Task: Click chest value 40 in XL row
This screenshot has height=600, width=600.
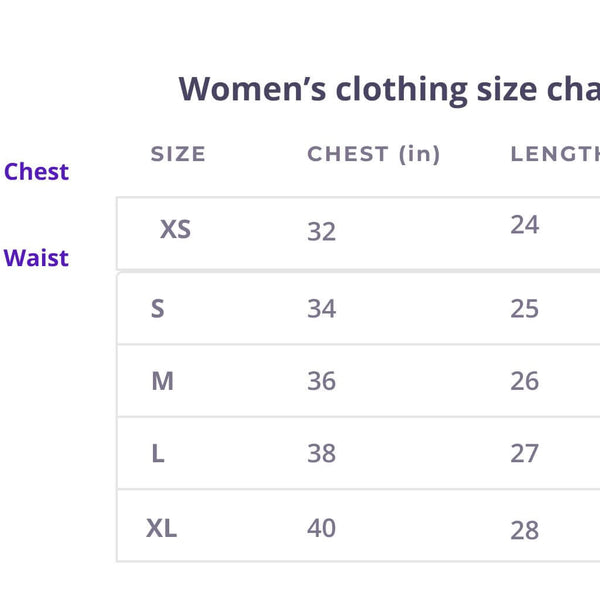Action: (321, 528)
